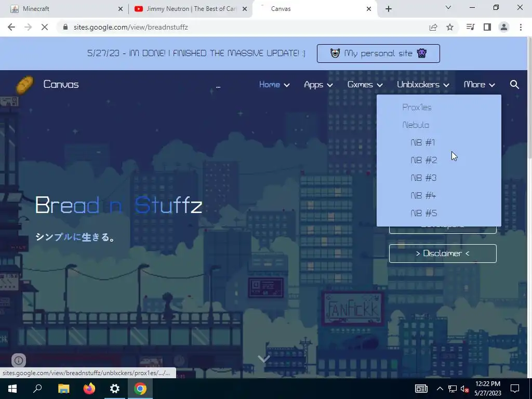Open Chrome three-dot menu
Image resolution: width=532 pixels, height=399 pixels.
[x=521, y=27]
